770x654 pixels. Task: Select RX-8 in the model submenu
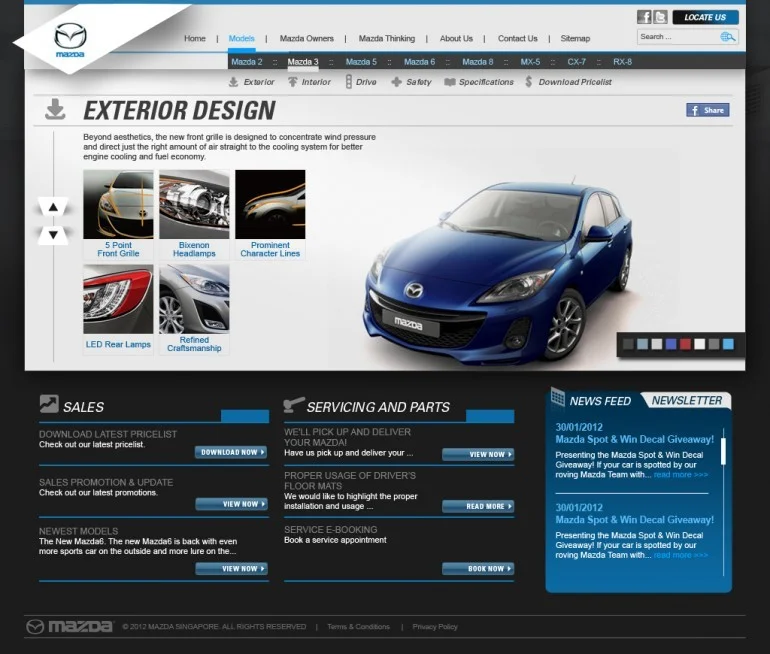(x=622, y=62)
